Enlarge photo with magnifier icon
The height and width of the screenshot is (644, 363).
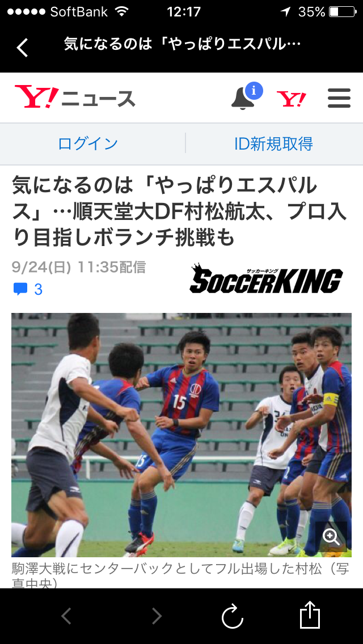[331, 537]
